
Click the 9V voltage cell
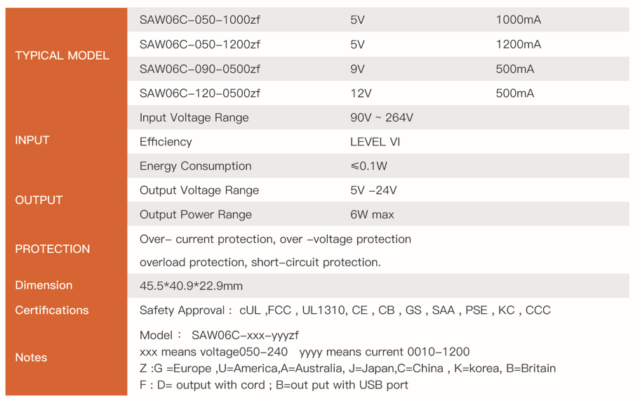pos(357,69)
